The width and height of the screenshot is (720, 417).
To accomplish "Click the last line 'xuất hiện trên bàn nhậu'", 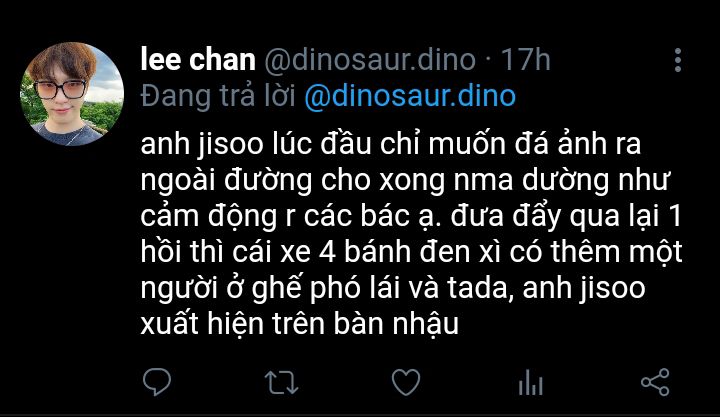I will click(x=299, y=323).
